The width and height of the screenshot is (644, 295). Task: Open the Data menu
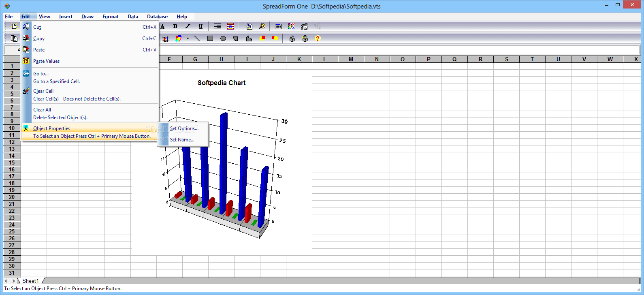[133, 17]
